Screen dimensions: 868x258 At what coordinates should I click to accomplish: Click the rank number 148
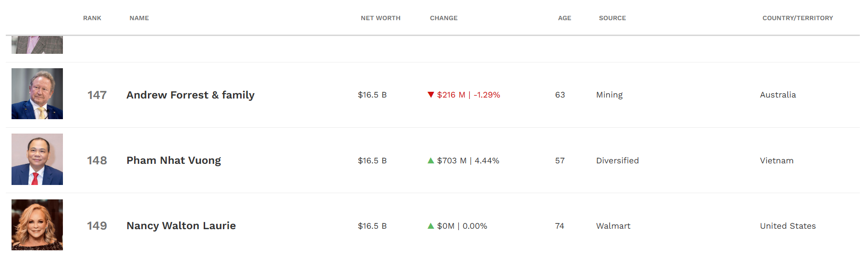pyautogui.click(x=97, y=160)
